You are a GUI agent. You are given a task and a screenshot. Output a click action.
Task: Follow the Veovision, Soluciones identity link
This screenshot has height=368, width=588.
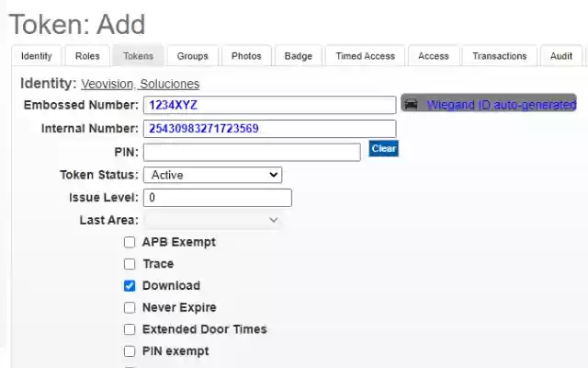141,84
